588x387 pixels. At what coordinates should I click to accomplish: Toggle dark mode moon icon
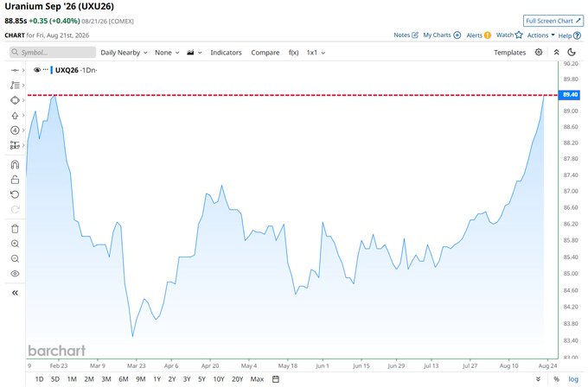572,52
